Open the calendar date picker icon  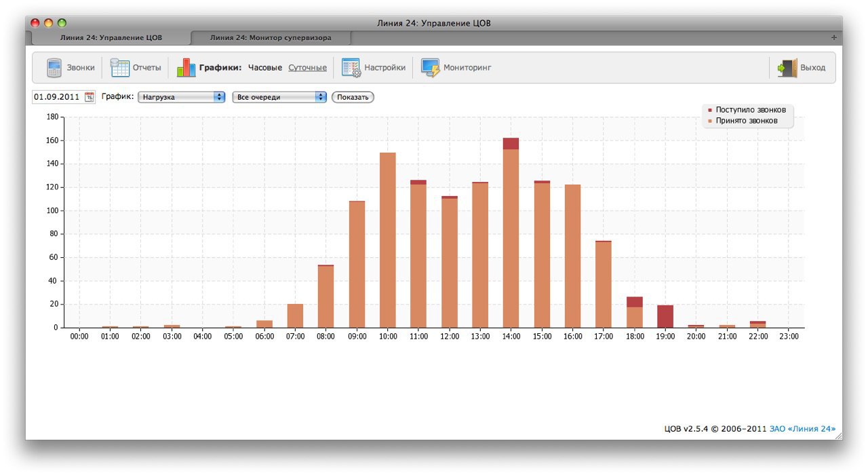coord(90,97)
